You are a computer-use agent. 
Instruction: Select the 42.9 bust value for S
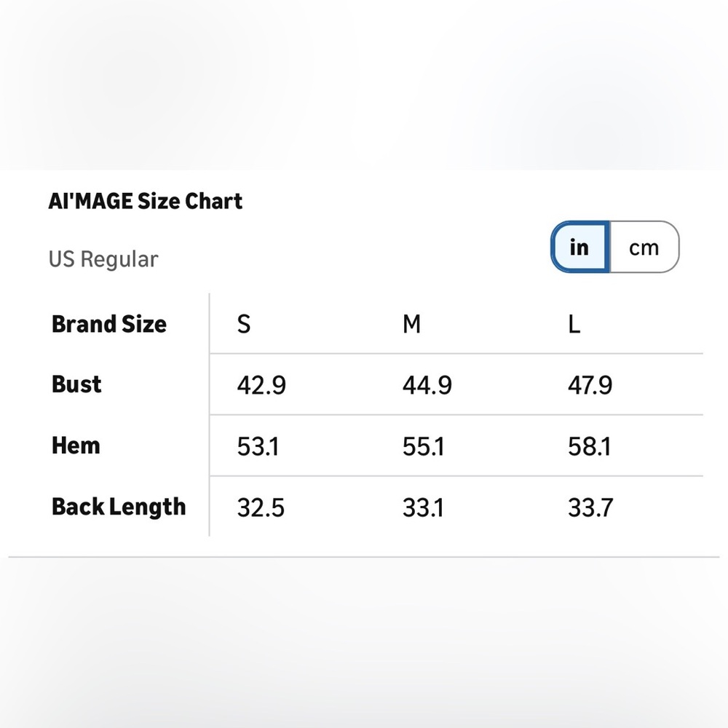coord(261,385)
